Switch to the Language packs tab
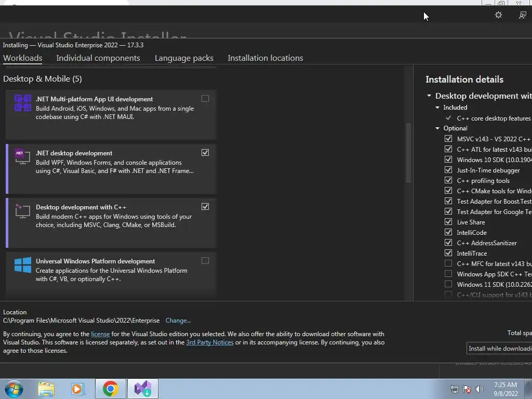 click(x=184, y=58)
